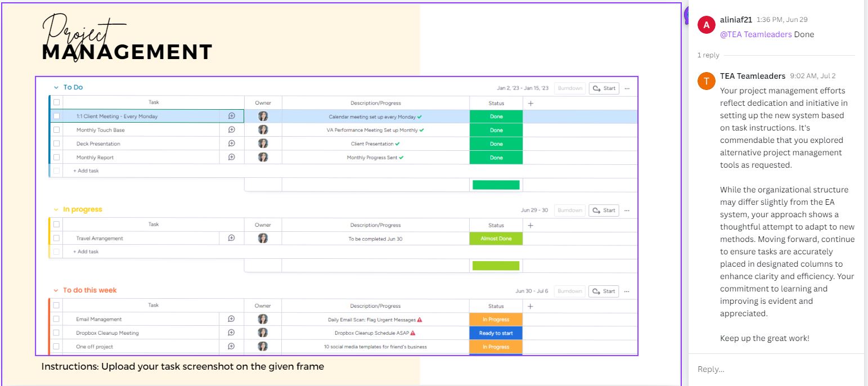The image size is (868, 386).
Task: Tick select-all checkbox in To do this week header
Action: (x=56, y=306)
